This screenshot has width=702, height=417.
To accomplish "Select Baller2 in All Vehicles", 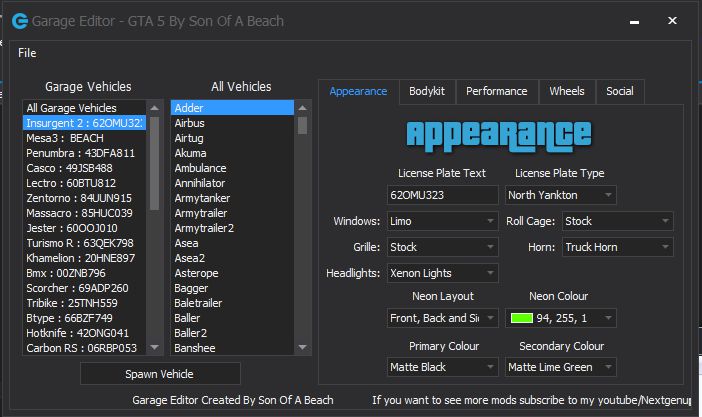I will pos(232,333).
